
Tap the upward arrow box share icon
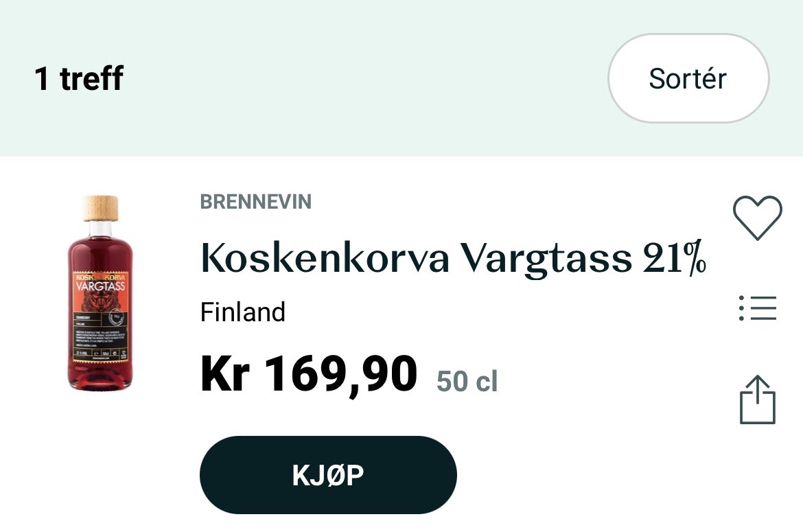(758, 400)
